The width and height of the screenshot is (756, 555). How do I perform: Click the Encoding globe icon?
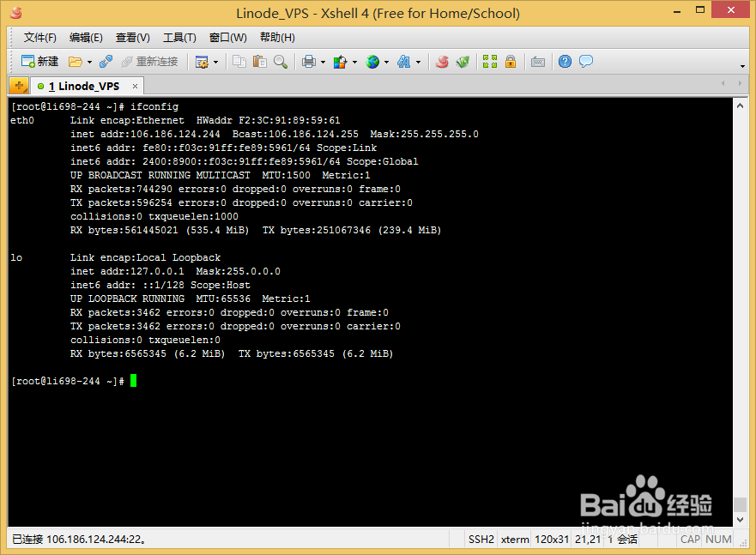tap(372, 62)
